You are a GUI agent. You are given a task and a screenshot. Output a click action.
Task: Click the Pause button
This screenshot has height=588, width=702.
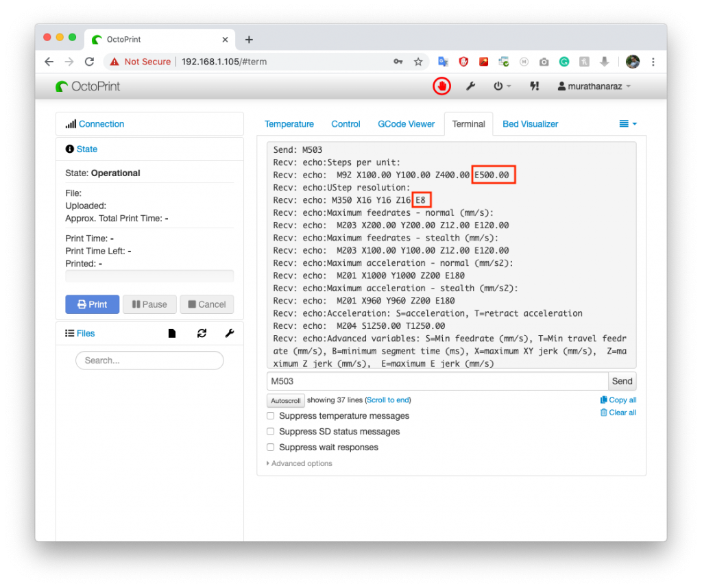pyautogui.click(x=149, y=304)
